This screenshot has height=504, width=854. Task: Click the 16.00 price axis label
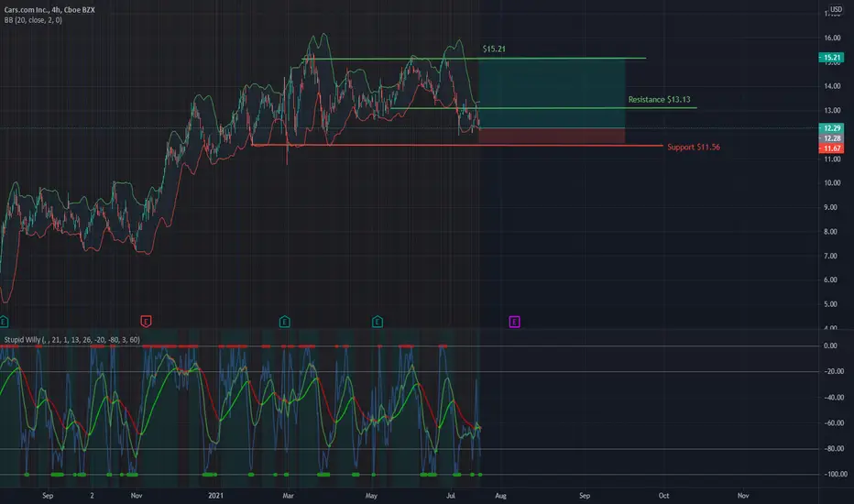832,38
